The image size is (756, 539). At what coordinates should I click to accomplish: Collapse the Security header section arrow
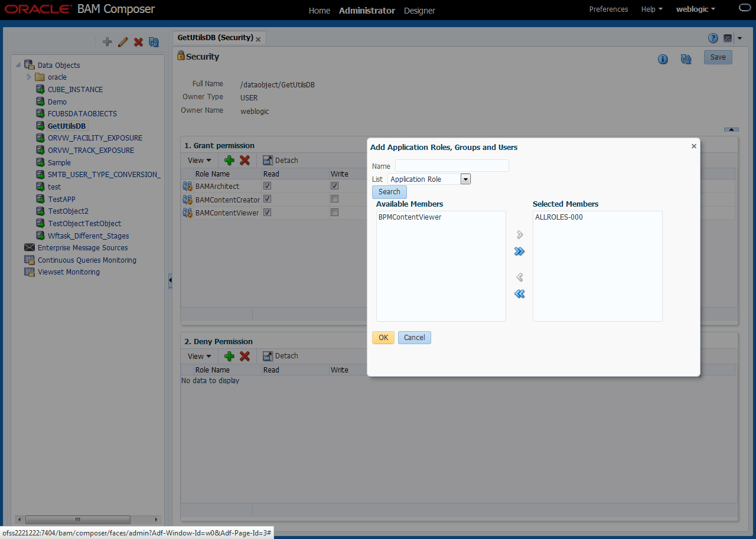pyautogui.click(x=731, y=129)
